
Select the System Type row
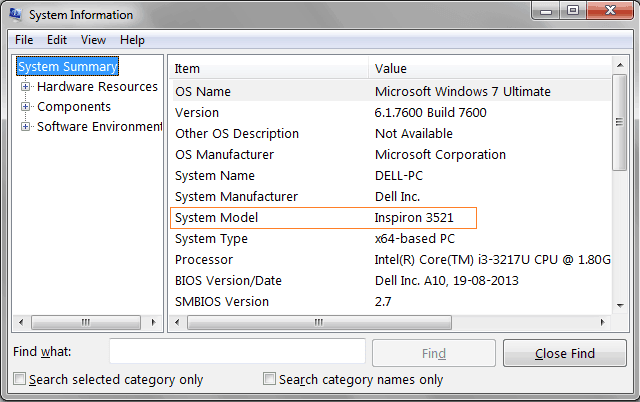pyautogui.click(x=391, y=239)
